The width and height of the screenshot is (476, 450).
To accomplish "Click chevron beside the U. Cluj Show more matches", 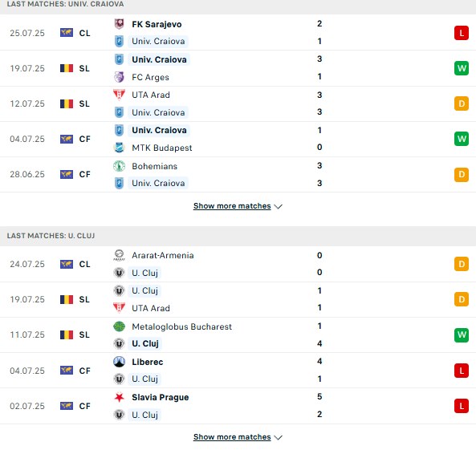I will pyautogui.click(x=278, y=437).
